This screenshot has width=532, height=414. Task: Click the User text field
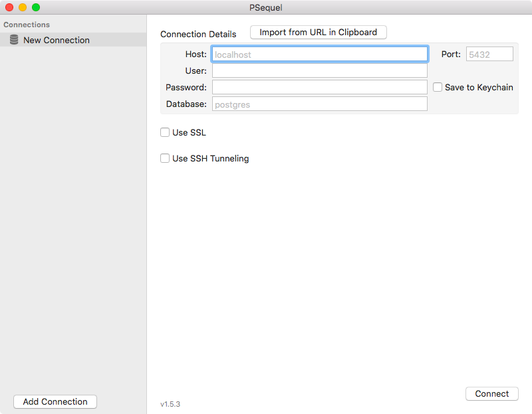(x=320, y=70)
